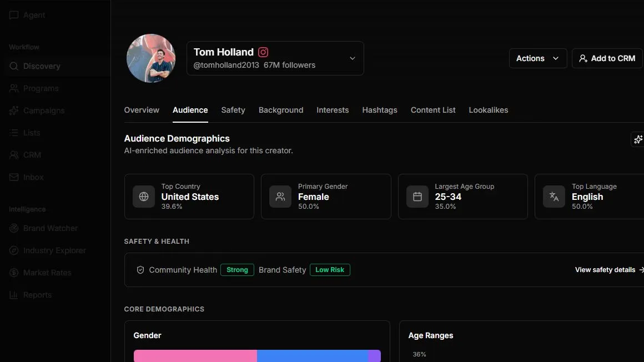Click the SAFETY & HEALTH section heading
The width and height of the screenshot is (644, 362).
[x=157, y=242]
